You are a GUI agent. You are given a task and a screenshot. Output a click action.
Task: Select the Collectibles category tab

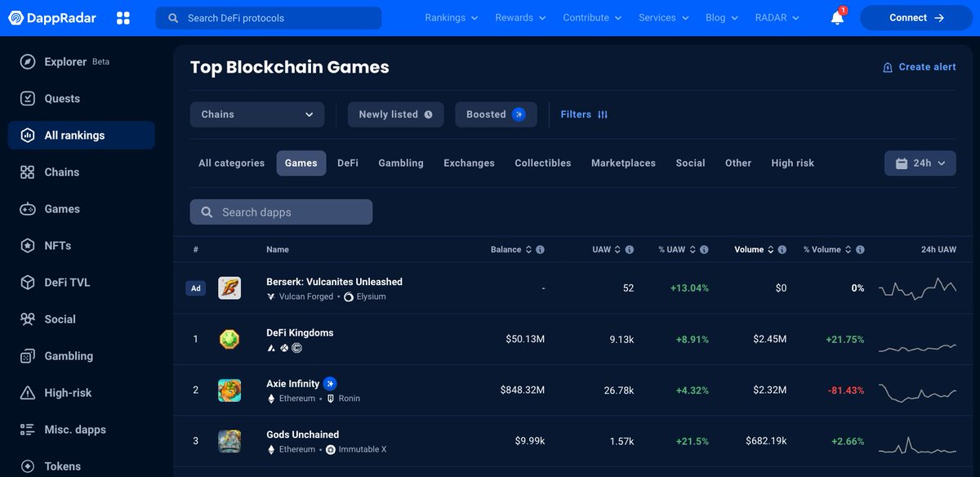point(543,163)
